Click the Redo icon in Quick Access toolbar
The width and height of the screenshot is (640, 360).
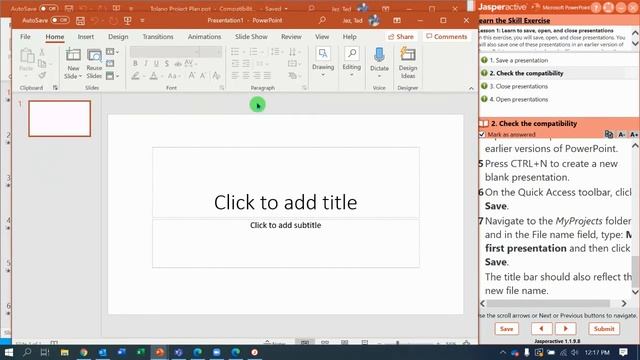click(x=113, y=20)
